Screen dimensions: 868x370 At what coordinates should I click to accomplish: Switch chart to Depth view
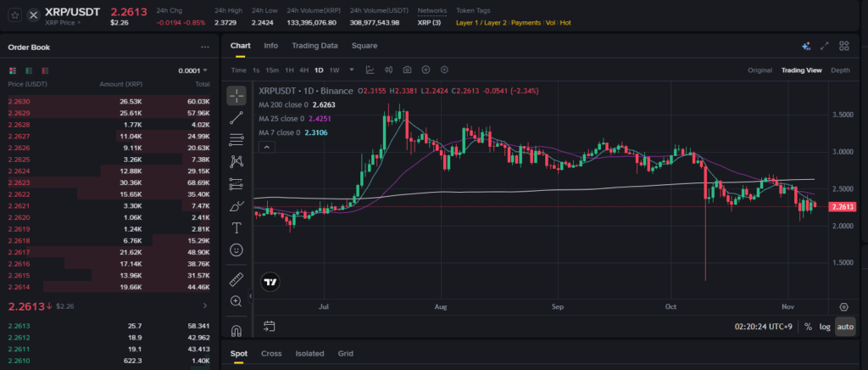tap(840, 70)
